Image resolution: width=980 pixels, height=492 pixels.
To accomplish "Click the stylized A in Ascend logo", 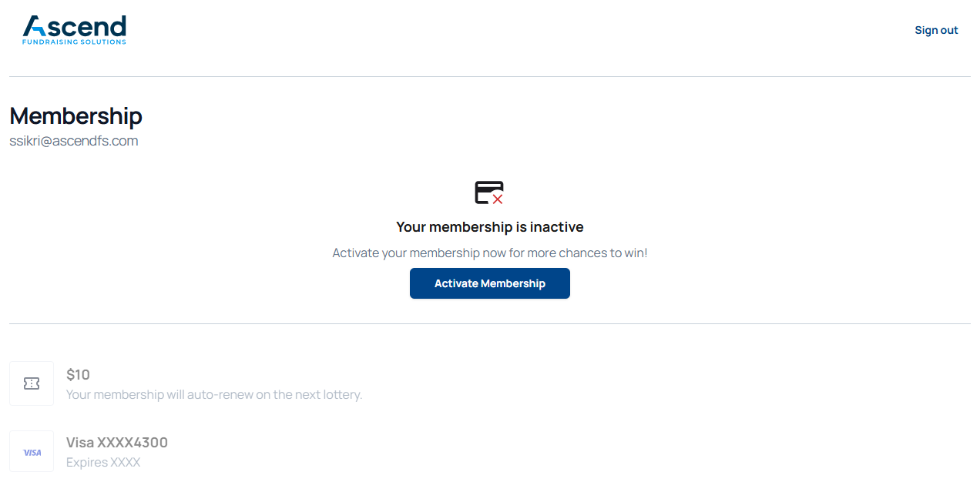I will (x=35, y=27).
